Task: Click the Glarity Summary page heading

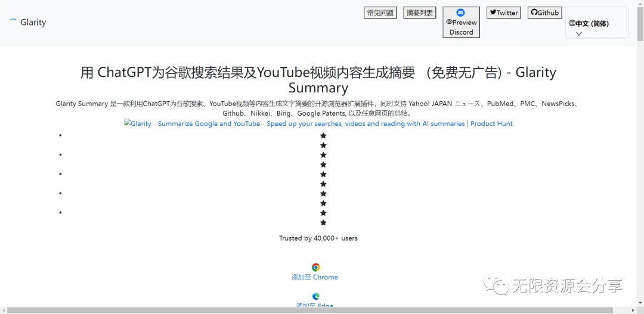Action: click(318, 80)
